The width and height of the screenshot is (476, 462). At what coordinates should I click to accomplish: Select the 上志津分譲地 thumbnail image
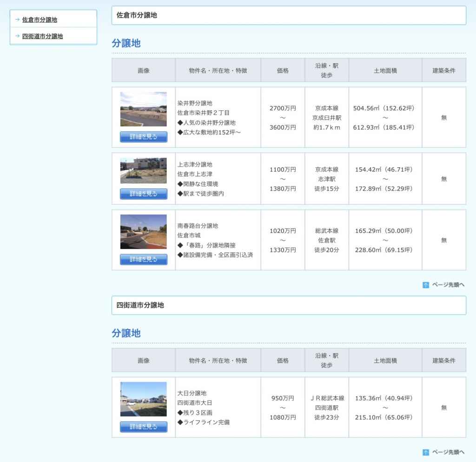click(x=143, y=171)
